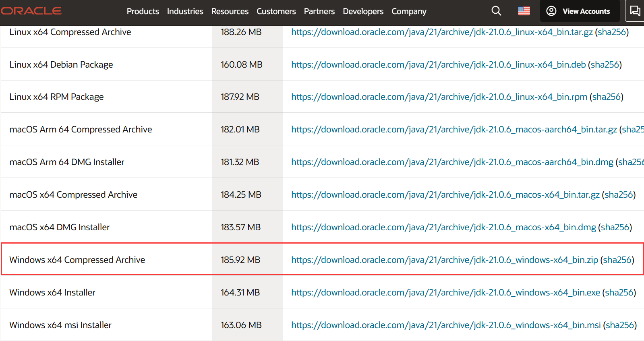Select the "macOS x64 DMG Installer" label

[x=60, y=227]
